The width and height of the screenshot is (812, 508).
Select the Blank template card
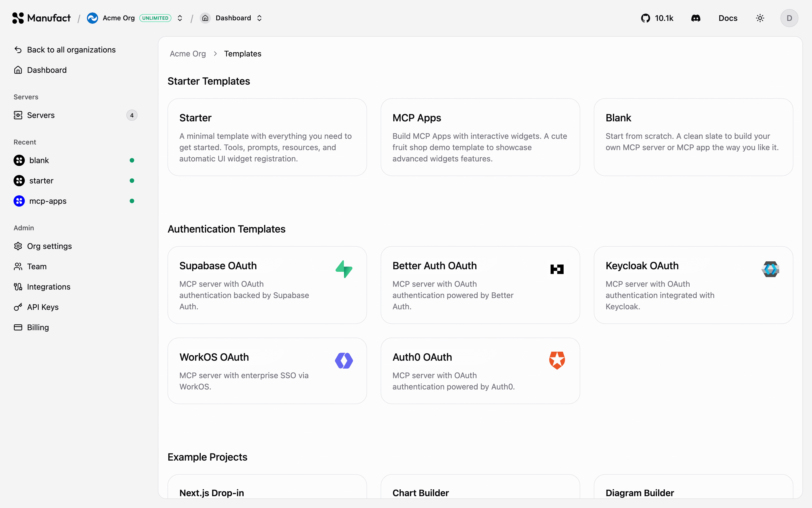coord(693,137)
